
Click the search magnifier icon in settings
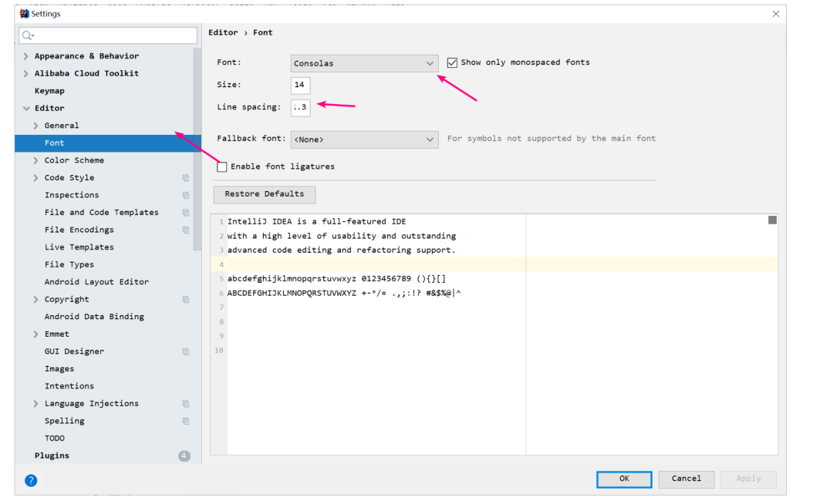point(28,35)
